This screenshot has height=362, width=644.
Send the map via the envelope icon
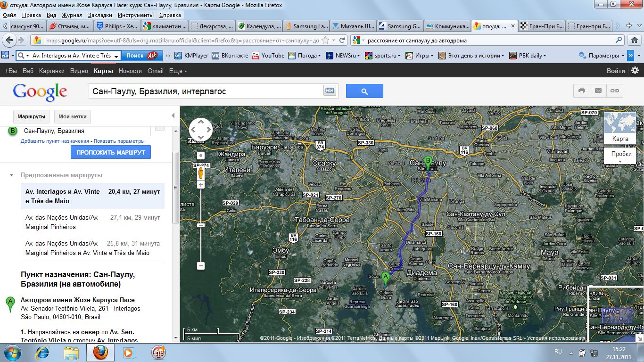[x=598, y=90]
